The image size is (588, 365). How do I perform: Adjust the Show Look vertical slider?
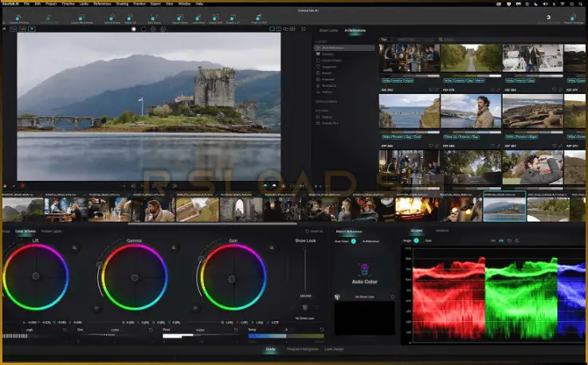click(305, 270)
